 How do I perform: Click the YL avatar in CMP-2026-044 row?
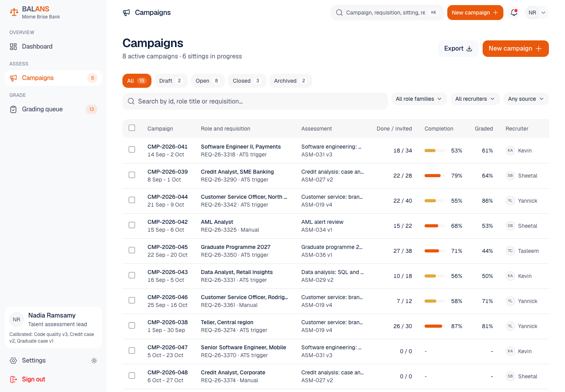[510, 201]
